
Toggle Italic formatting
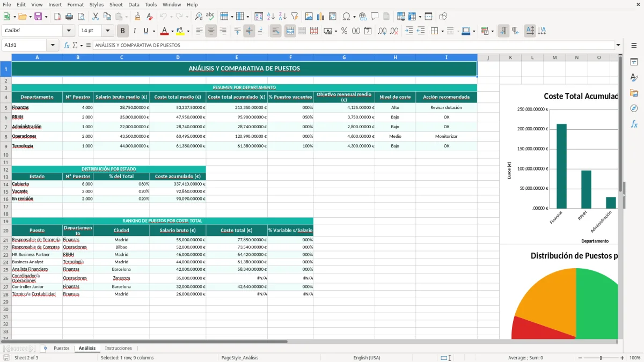(x=134, y=31)
